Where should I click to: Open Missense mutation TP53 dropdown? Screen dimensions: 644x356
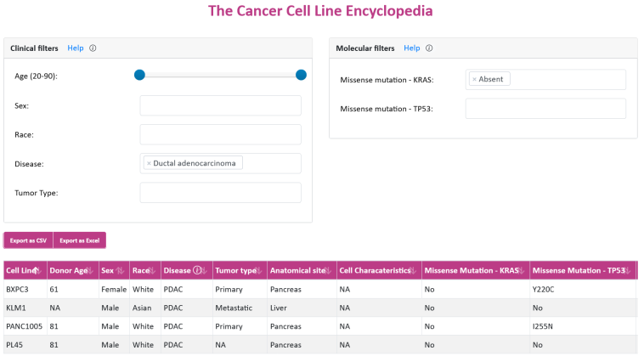click(x=545, y=109)
